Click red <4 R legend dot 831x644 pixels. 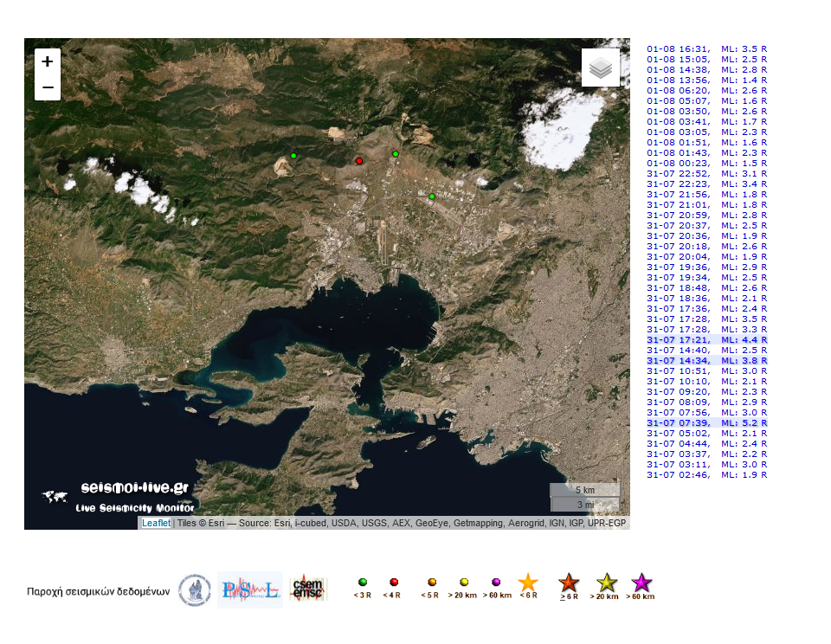393,582
